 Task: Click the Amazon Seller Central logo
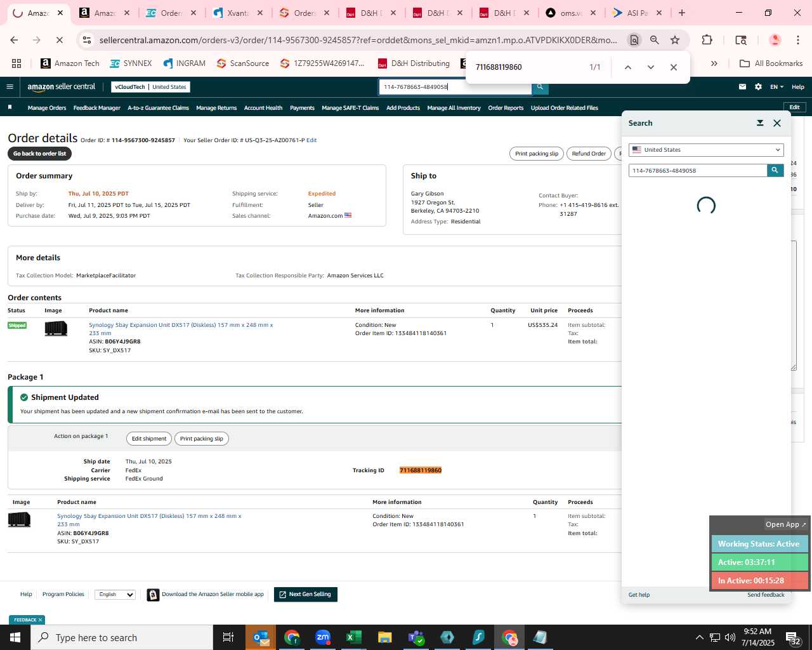click(x=61, y=87)
